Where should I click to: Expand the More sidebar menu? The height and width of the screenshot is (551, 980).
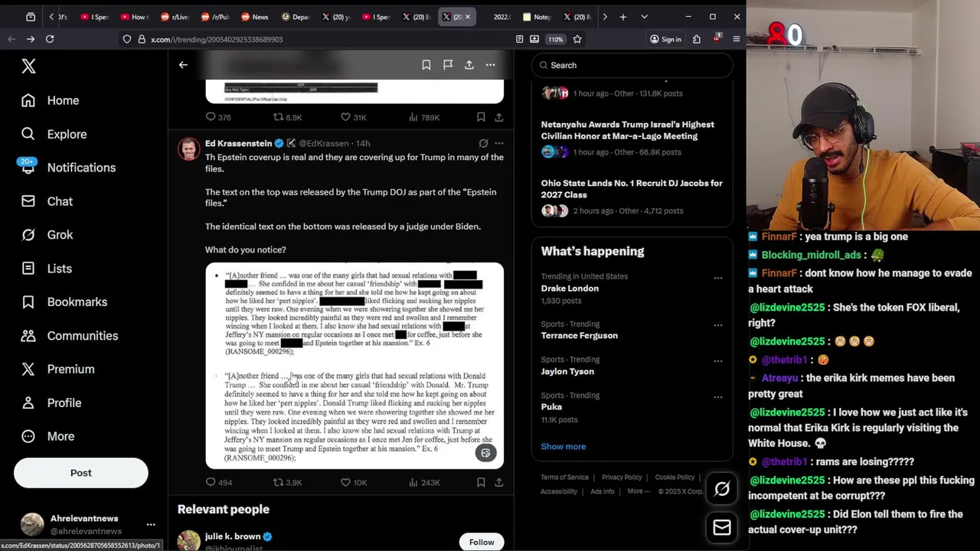pyautogui.click(x=48, y=436)
